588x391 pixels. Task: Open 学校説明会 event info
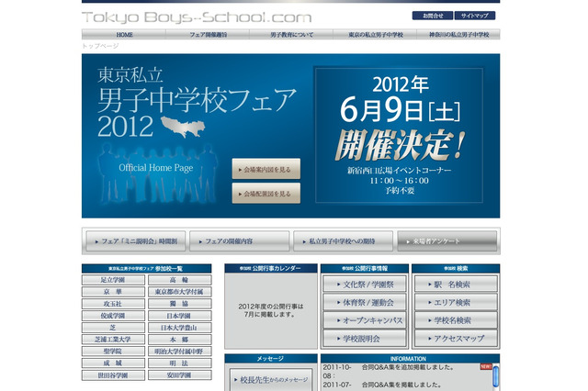(x=365, y=339)
